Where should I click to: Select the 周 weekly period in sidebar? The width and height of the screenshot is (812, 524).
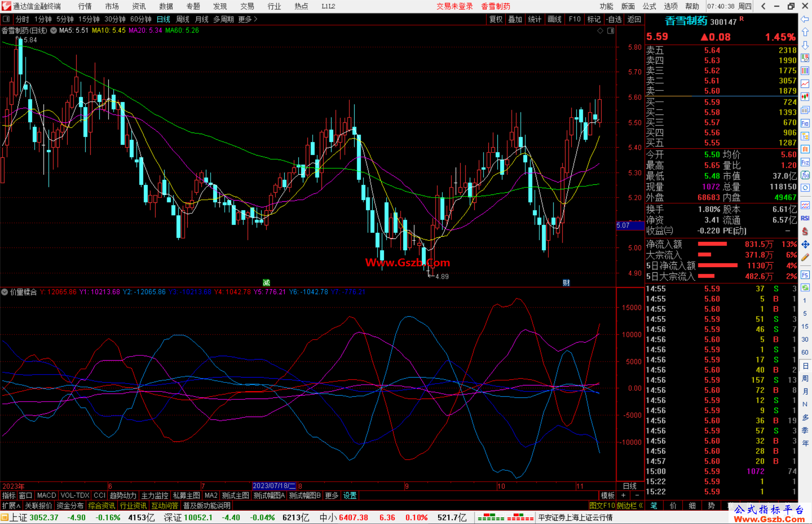point(805,379)
